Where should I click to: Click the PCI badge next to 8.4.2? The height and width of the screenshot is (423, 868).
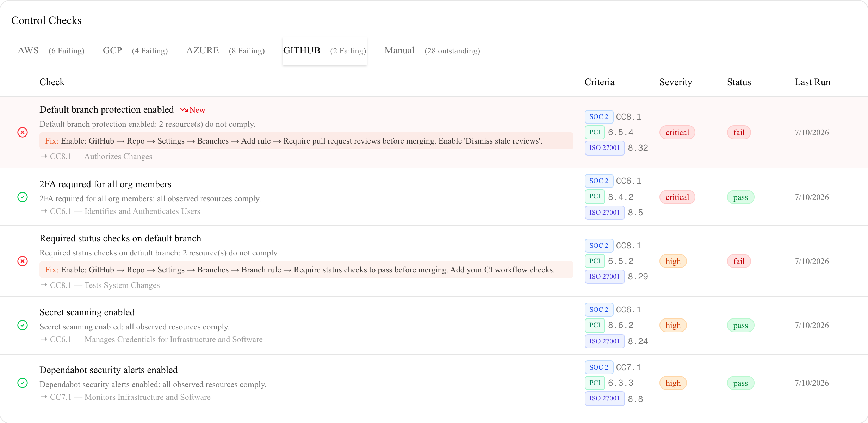[x=595, y=196]
